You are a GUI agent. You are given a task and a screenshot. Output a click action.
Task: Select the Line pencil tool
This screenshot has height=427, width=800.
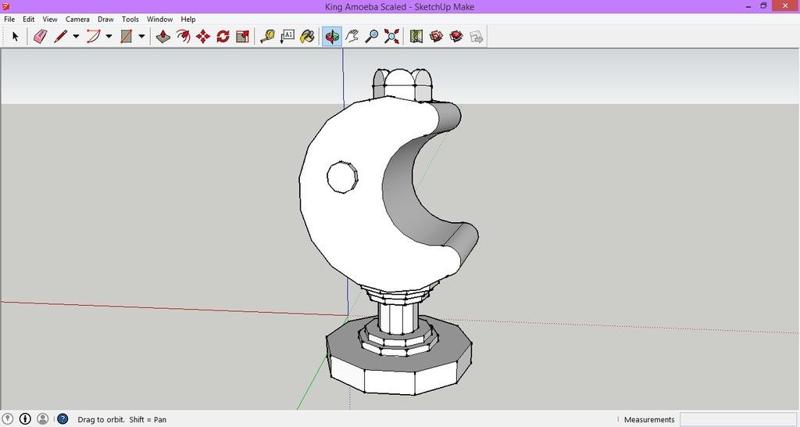pos(61,36)
